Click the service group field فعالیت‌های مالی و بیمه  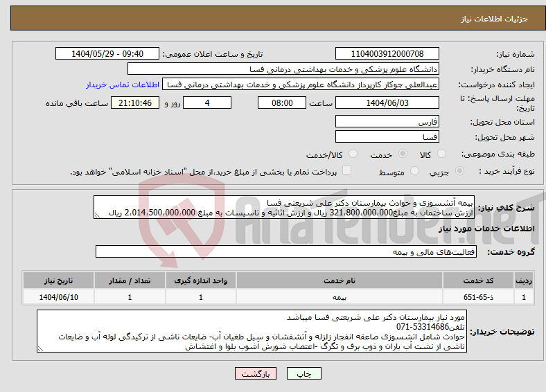286,251
